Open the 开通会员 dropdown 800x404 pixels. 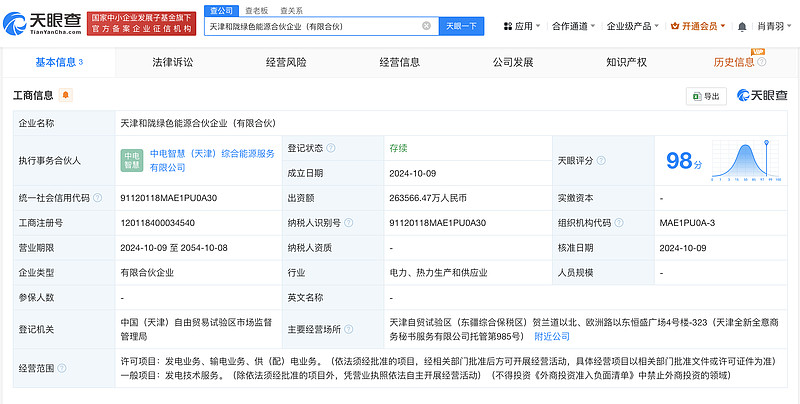pos(698,26)
